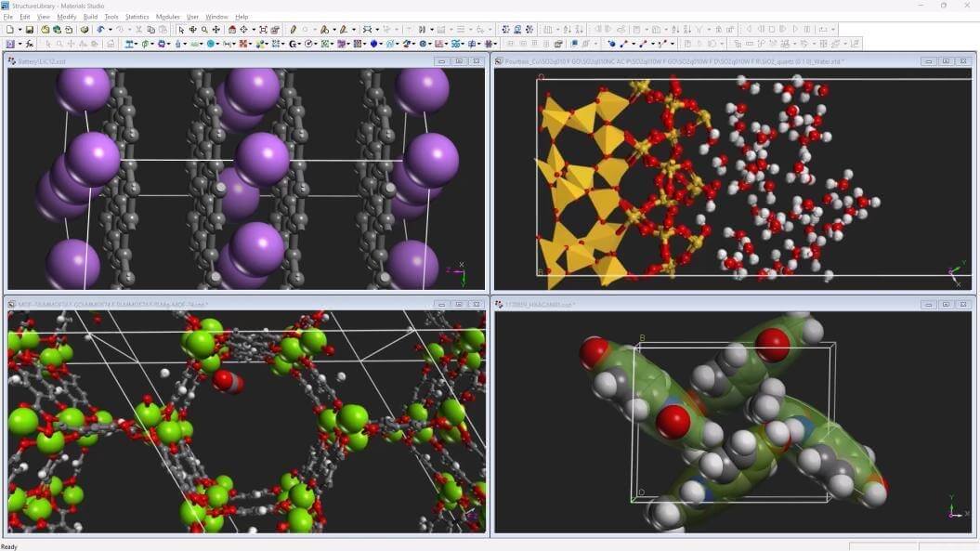The image size is (980, 551).
Task: Click the Save icon in toolbar
Action: coord(30,30)
